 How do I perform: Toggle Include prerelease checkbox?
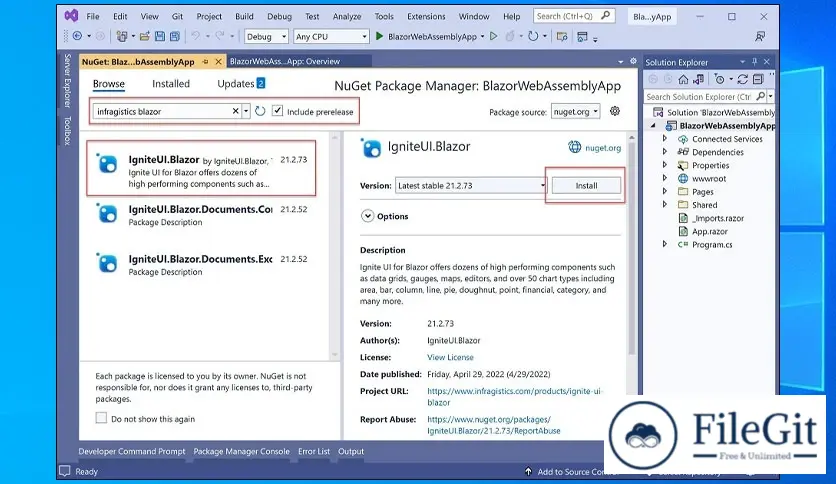point(277,111)
